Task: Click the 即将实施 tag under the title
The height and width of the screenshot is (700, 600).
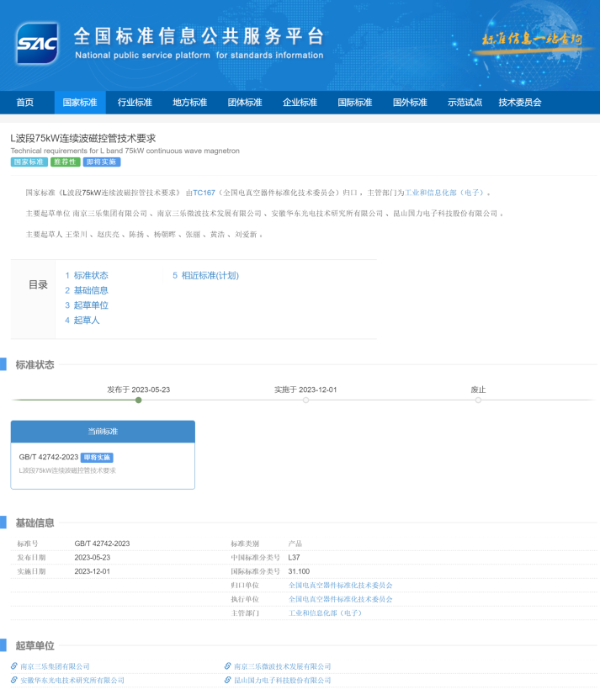Action: (102, 162)
